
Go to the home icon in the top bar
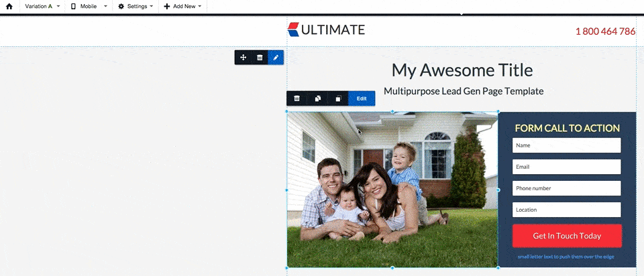coord(9,7)
